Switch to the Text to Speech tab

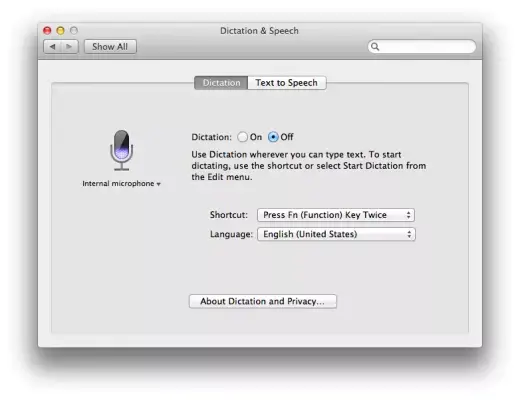(x=287, y=83)
